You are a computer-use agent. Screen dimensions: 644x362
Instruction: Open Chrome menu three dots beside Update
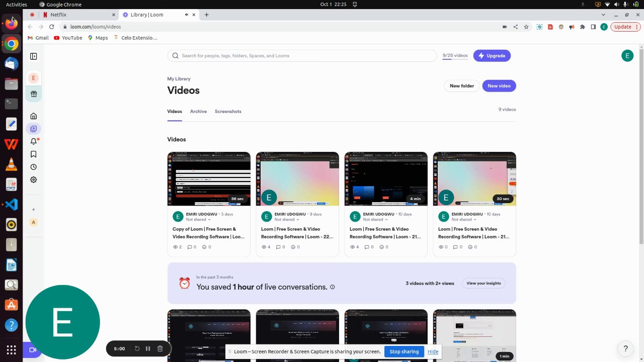tap(638, 27)
